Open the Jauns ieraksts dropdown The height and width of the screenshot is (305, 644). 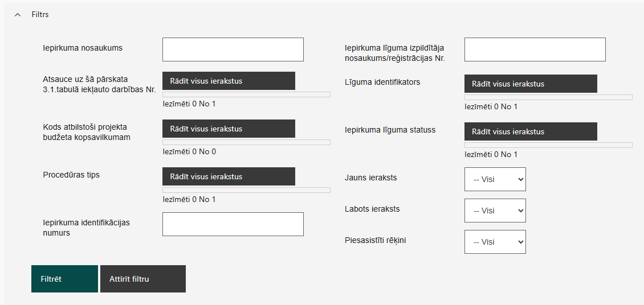coord(495,179)
